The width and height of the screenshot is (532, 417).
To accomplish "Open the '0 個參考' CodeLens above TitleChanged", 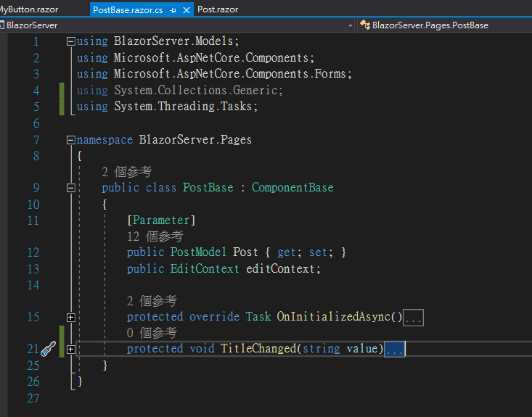I will pos(152,333).
